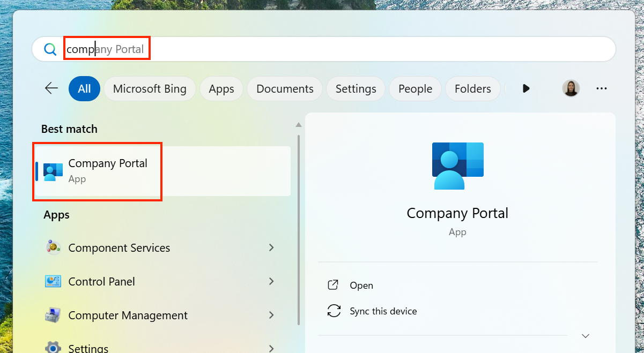Expand more actions with down chevron
The image size is (644, 353).
point(586,336)
